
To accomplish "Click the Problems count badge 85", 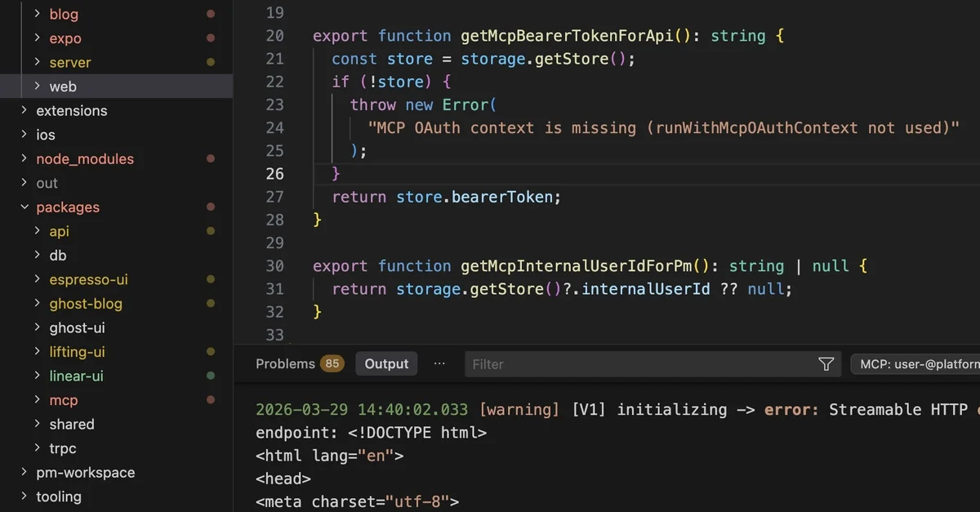I will coord(332,364).
